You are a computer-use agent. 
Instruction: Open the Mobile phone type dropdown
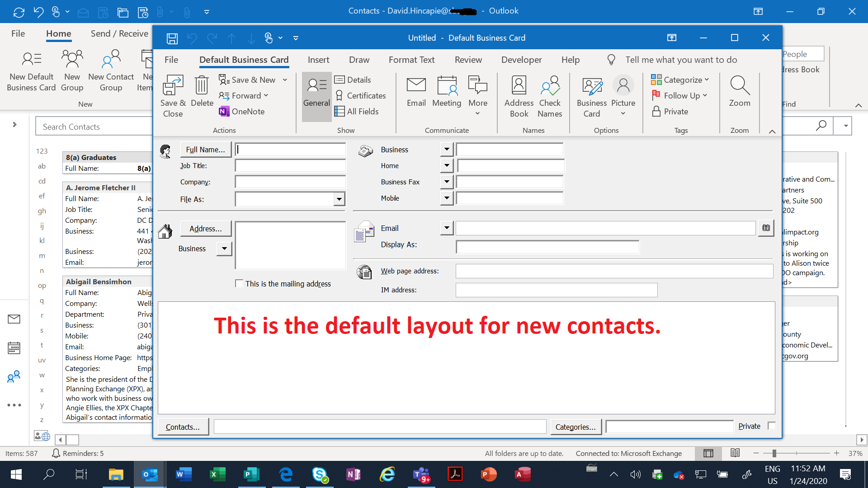tap(447, 198)
